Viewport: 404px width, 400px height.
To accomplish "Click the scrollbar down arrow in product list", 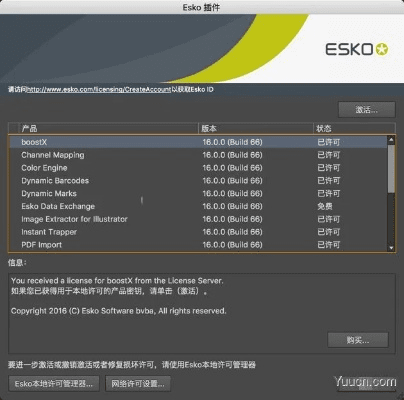I will tap(391, 248).
